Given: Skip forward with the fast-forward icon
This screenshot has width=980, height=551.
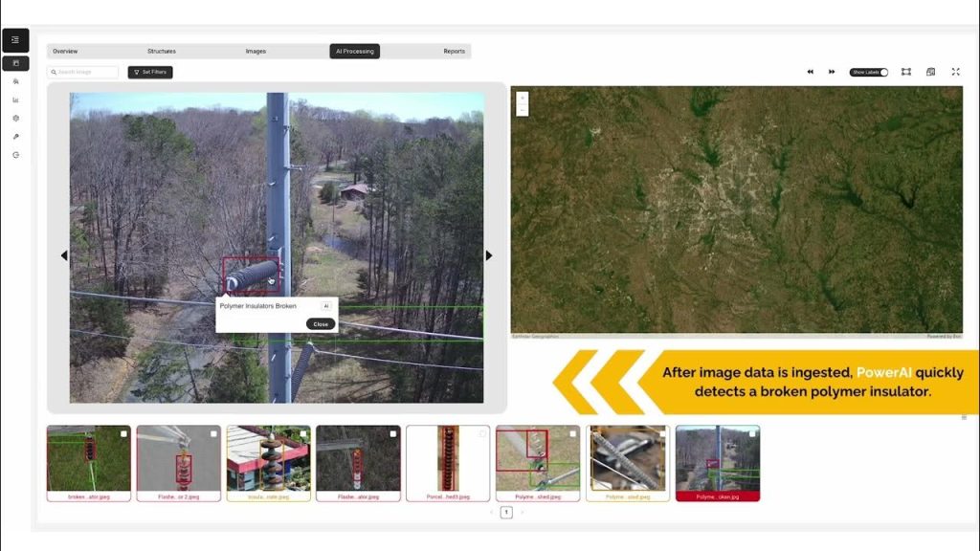Looking at the screenshot, I should coord(832,72).
